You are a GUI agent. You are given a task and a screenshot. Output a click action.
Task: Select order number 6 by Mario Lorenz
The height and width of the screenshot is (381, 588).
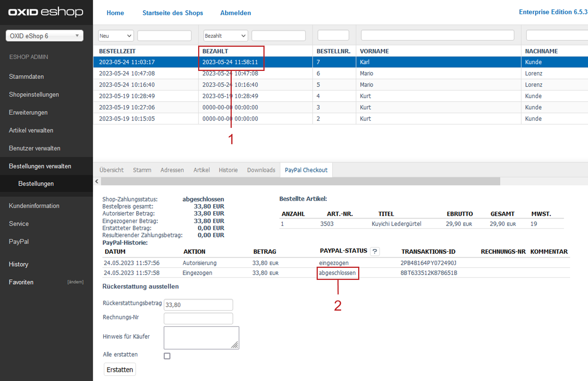coord(318,74)
